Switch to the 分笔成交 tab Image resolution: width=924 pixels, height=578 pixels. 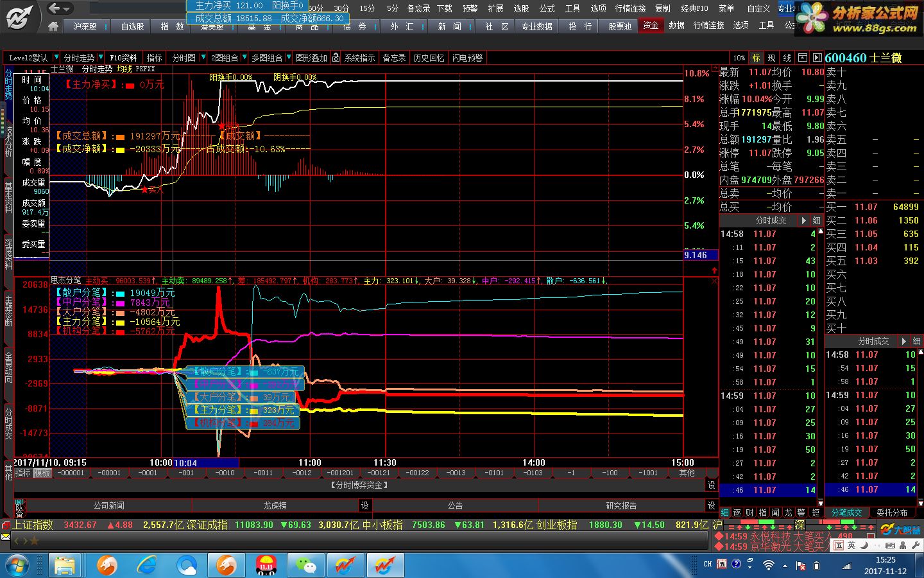click(847, 512)
